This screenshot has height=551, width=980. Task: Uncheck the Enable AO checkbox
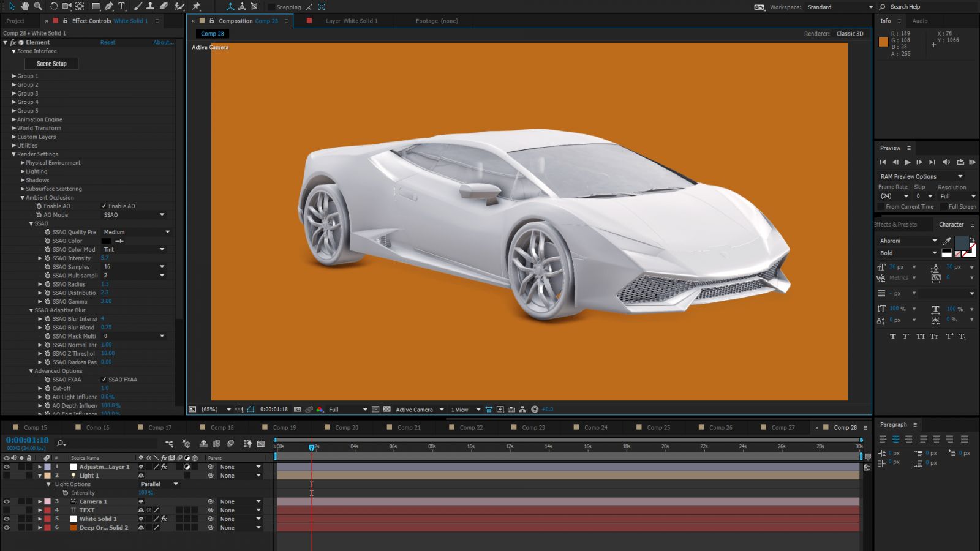tap(104, 206)
